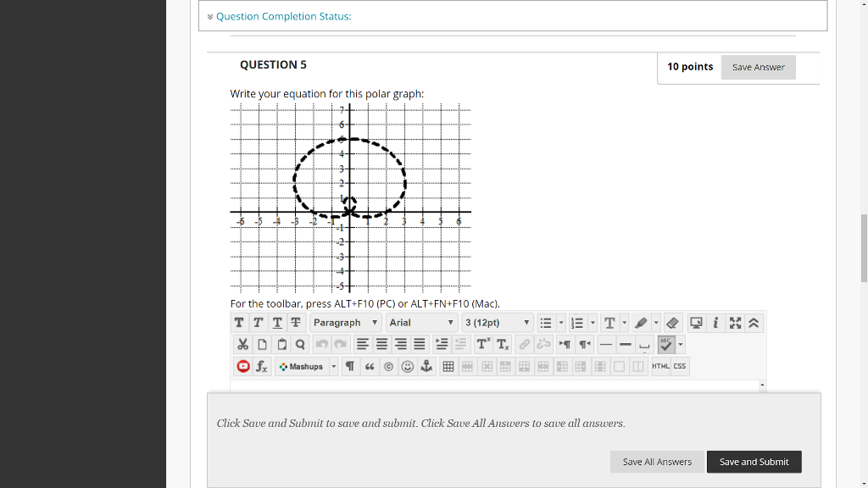Set right-to-left text direction
Screen dimensions: 868x488
point(584,345)
